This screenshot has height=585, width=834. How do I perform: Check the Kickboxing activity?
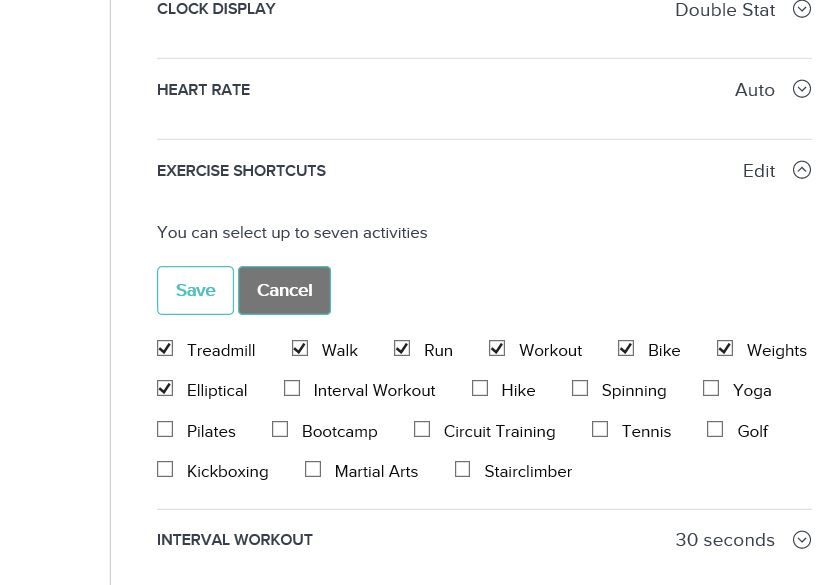(x=165, y=467)
